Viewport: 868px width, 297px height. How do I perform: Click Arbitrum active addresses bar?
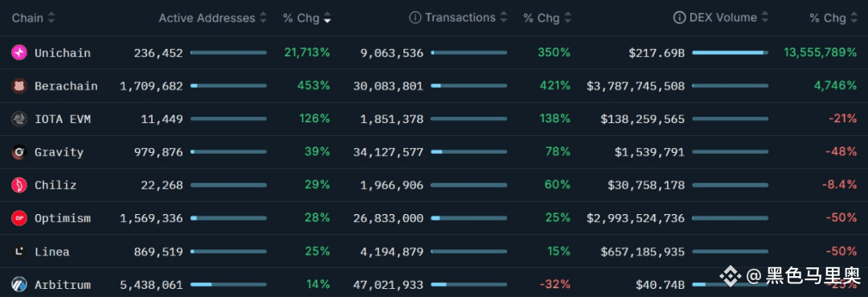pos(228,285)
